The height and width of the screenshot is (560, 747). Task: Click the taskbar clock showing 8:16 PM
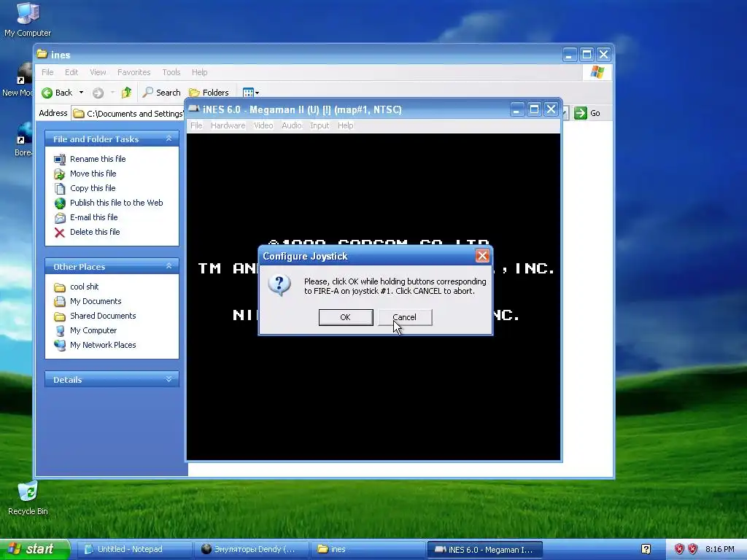click(720, 549)
